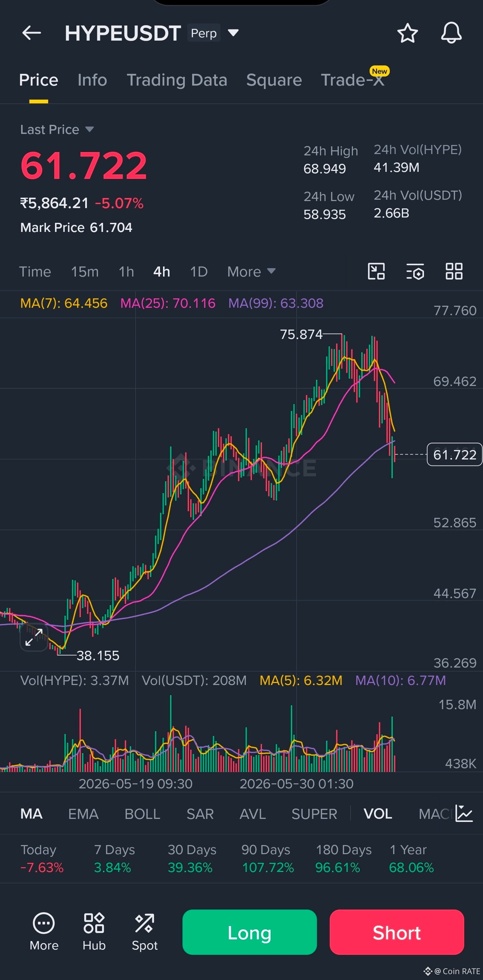483x980 pixels.
Task: Open the Hub icon
Action: 94,932
